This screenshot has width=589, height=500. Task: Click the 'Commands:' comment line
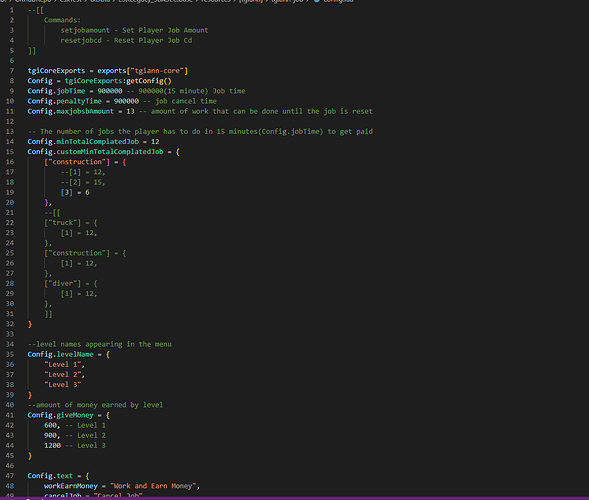click(x=62, y=20)
